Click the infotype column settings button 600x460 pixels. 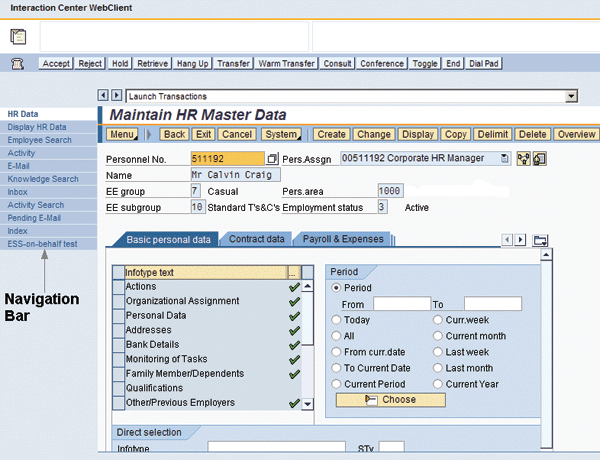292,271
